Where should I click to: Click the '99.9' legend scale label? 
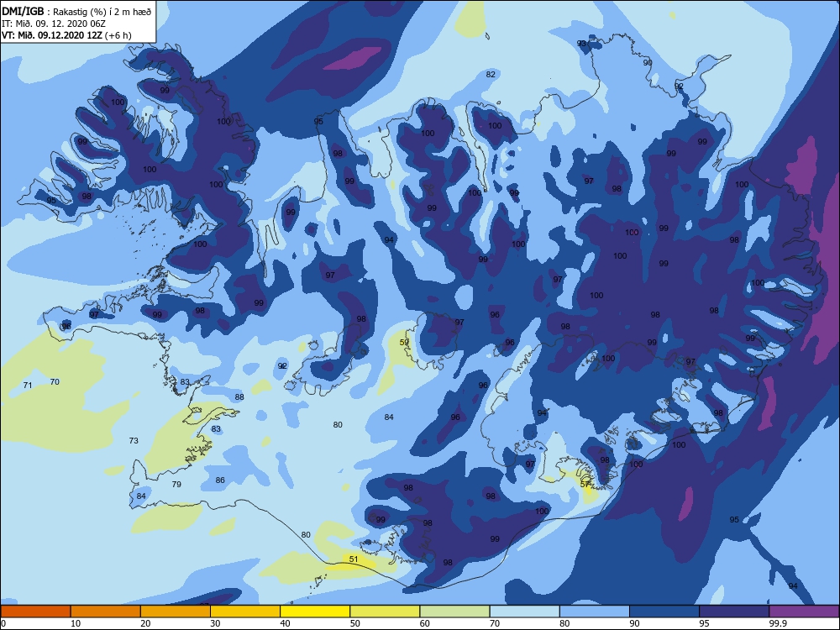click(778, 623)
